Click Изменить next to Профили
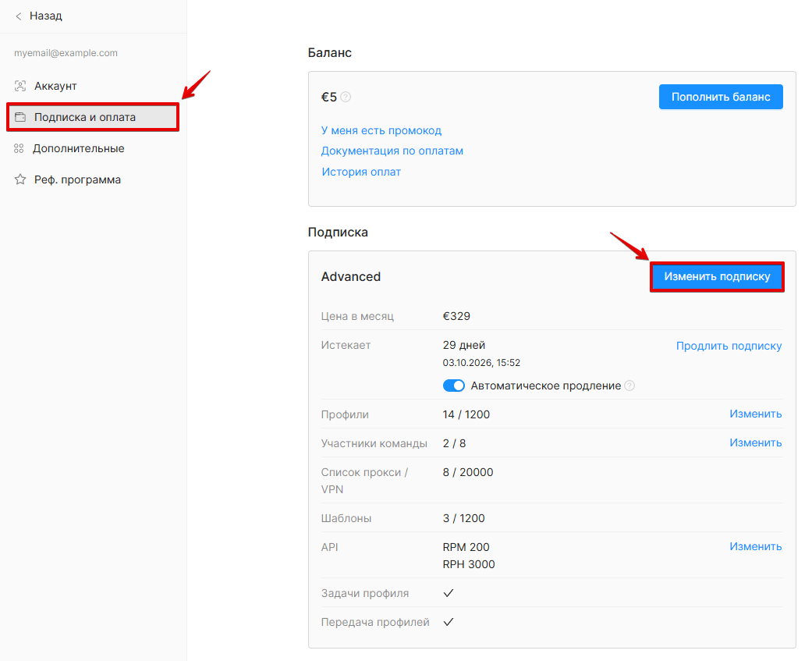This screenshot has width=812, height=661. (756, 414)
